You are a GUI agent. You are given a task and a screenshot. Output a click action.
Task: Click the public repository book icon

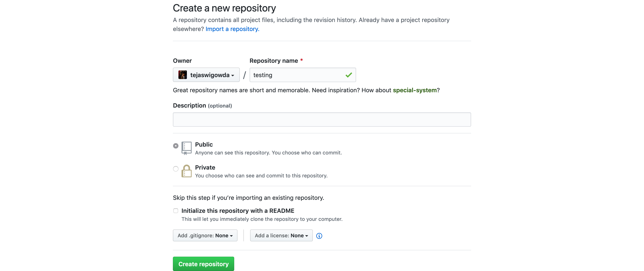pyautogui.click(x=186, y=148)
